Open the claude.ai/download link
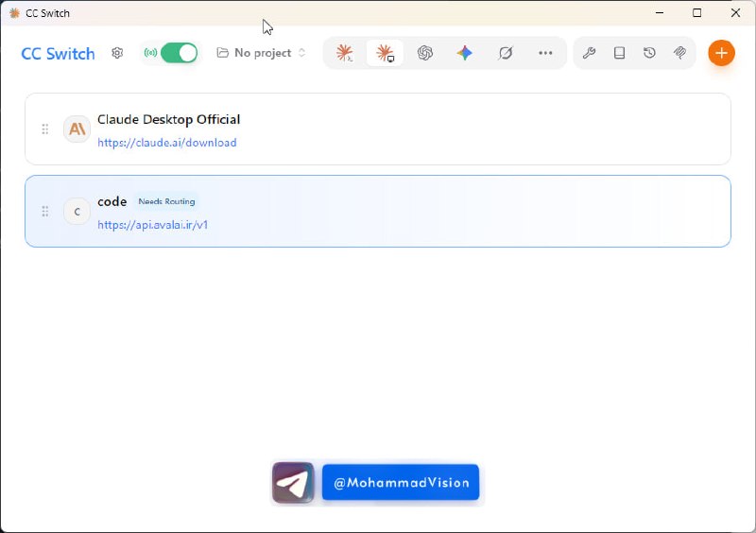This screenshot has width=756, height=533. point(167,143)
